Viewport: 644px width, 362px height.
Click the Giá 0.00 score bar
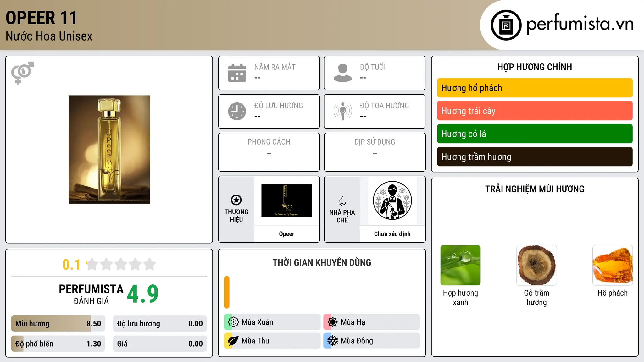[160, 344]
